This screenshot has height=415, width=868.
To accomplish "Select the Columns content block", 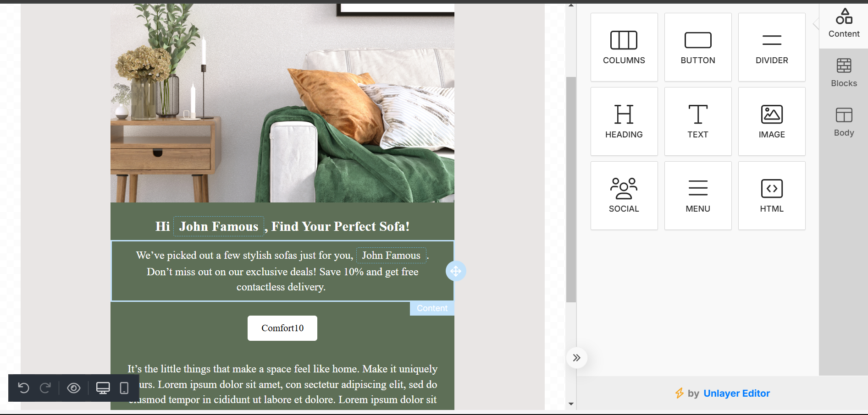I will point(624,47).
